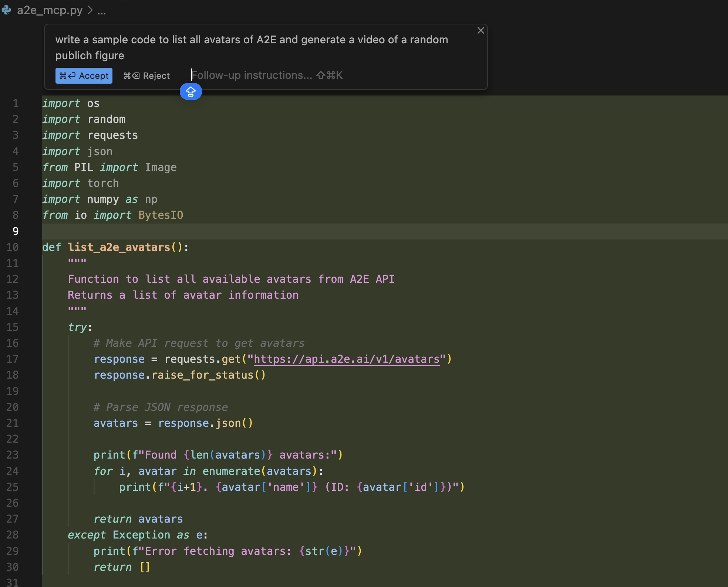The image size is (728, 587).
Task: Click 'import json' line
Action: (x=77, y=151)
